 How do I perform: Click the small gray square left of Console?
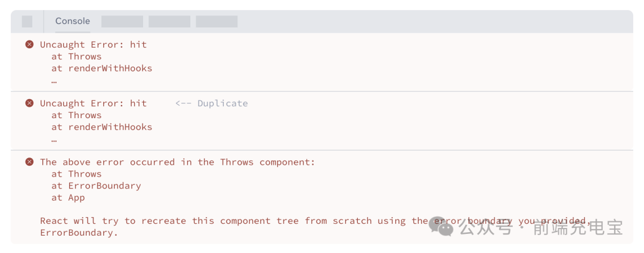[27, 21]
